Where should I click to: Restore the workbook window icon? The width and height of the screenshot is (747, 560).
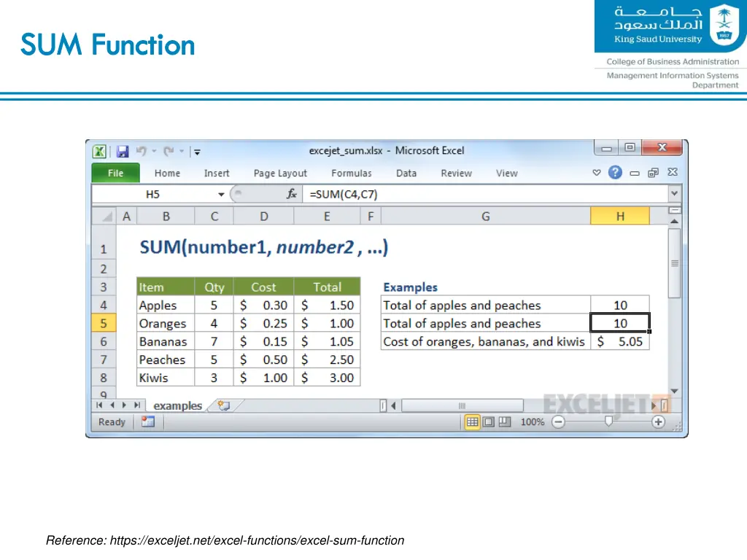coord(653,173)
